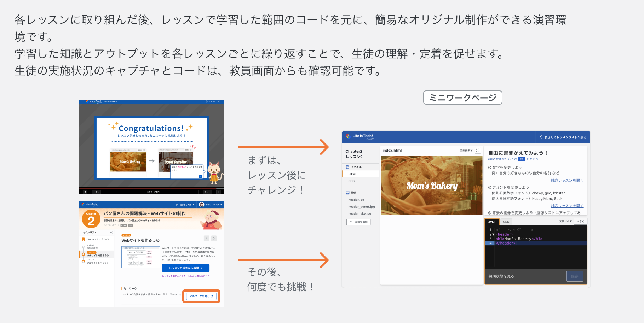
Task: Click the close icon at the right of the video controls
Action: pyautogui.click(x=218, y=192)
